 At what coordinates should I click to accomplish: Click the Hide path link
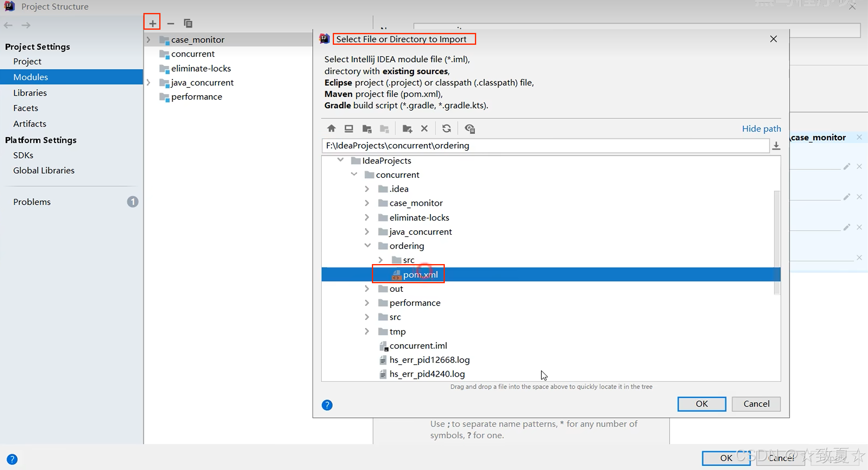[x=761, y=129]
